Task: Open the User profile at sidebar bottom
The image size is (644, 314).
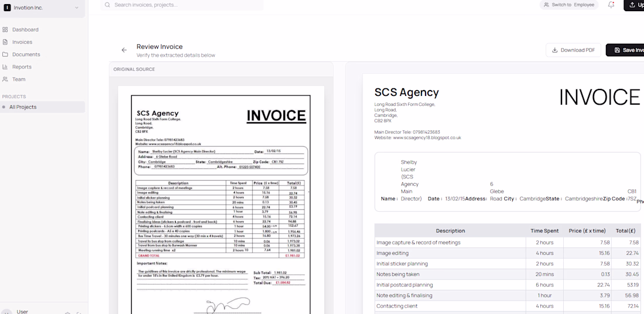Action: (x=22, y=312)
